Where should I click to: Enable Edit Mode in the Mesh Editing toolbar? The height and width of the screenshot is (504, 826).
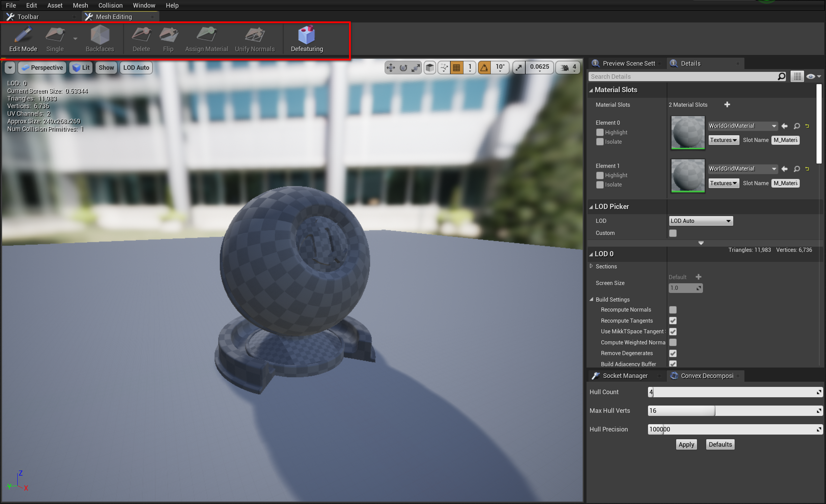tap(23, 39)
